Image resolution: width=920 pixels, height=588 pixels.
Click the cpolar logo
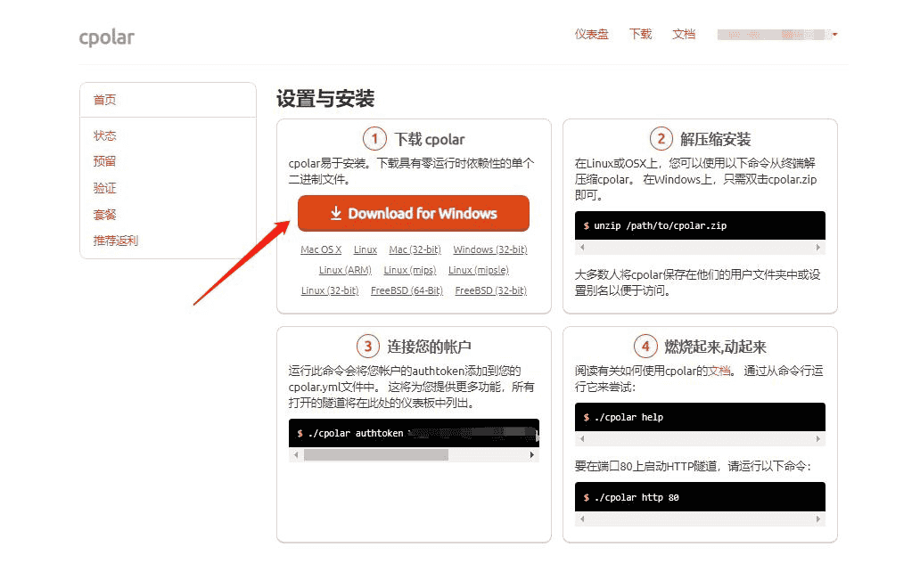(x=106, y=37)
